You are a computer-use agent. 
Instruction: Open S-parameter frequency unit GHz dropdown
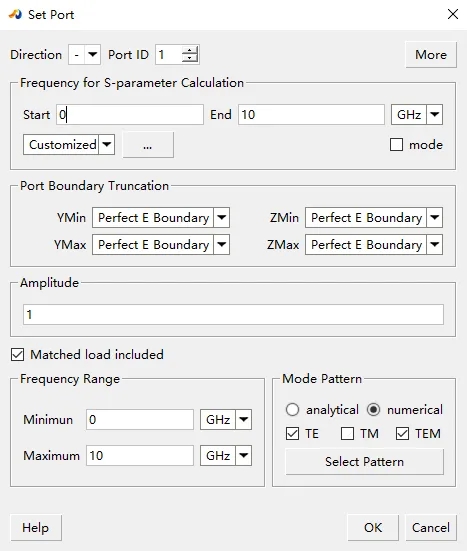pos(417,115)
